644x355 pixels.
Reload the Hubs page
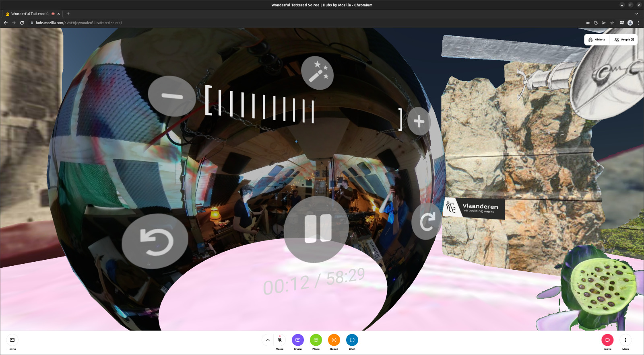click(x=22, y=23)
